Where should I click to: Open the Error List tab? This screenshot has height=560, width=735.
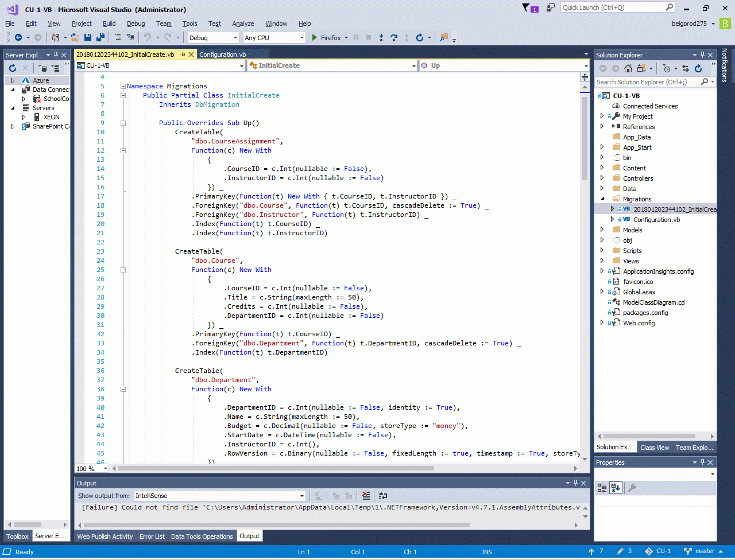[x=152, y=536]
